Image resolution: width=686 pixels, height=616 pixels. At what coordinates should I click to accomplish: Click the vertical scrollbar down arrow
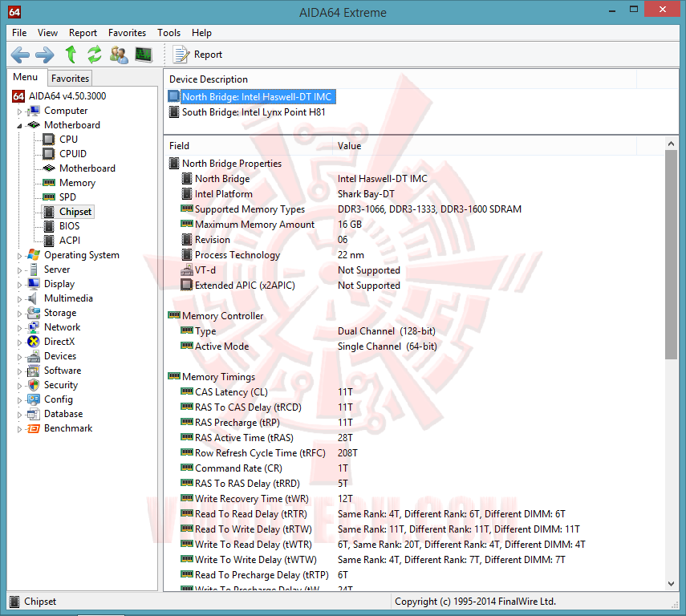(671, 583)
